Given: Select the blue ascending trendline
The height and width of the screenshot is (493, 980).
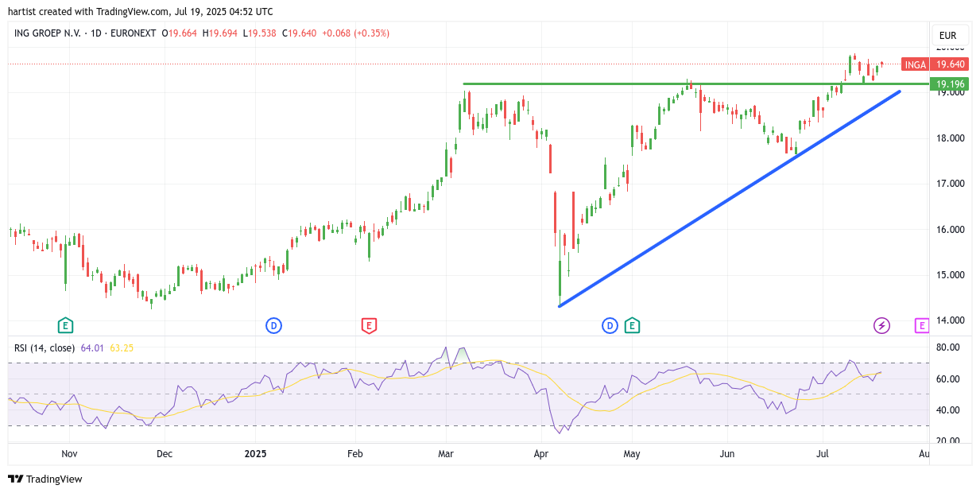Looking at the screenshot, I should pos(730,199).
